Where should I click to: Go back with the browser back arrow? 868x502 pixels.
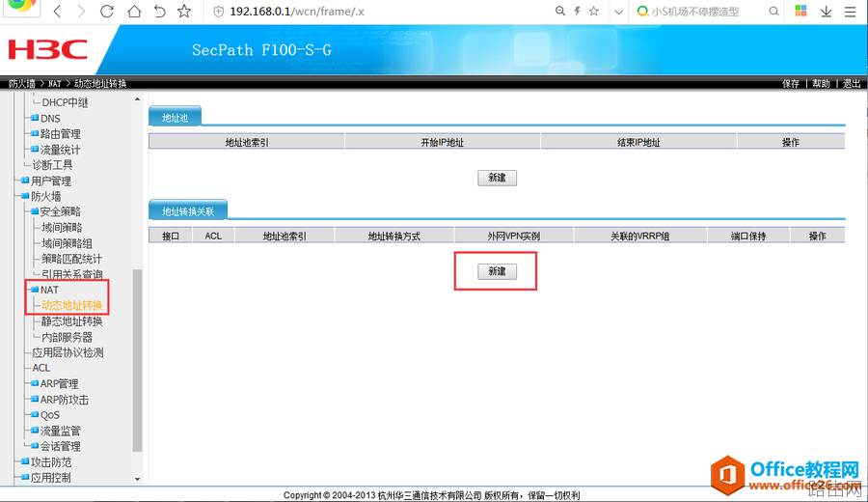click(57, 11)
